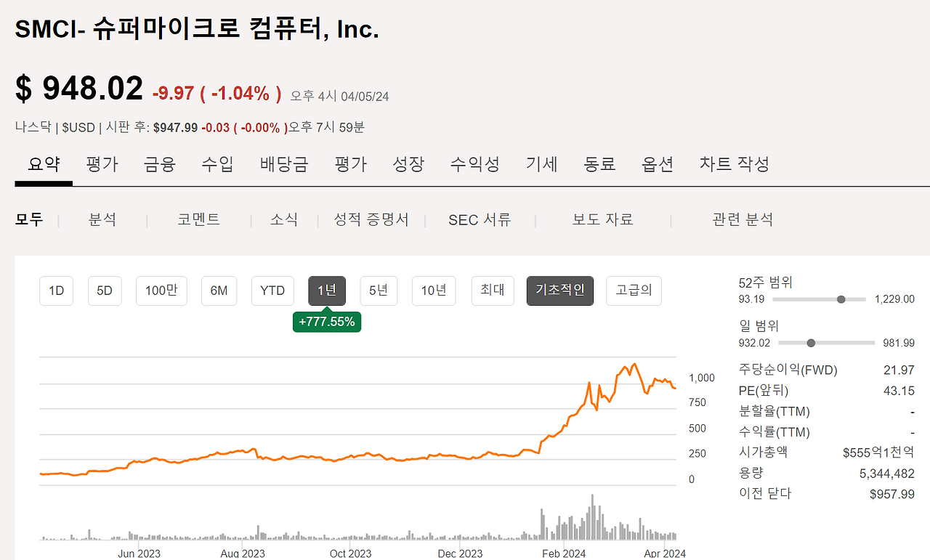Click the stock price $ 948.02
Screen dimensions: 930x560
coord(79,89)
